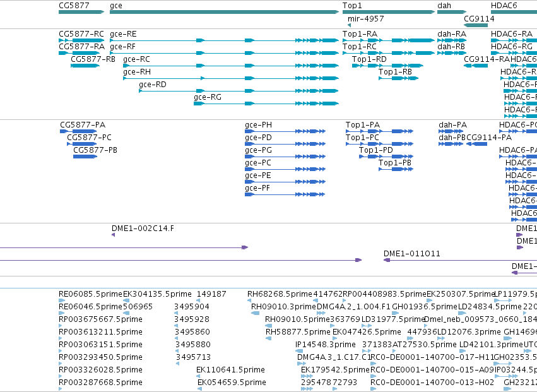Click the dah-RA transcript label
537x392 pixels.
click(x=452, y=34)
